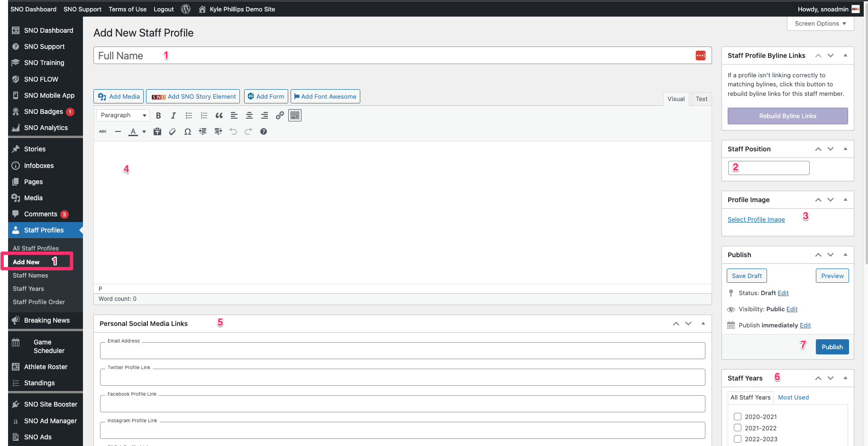
Task: Insert or edit link
Action: point(280,115)
